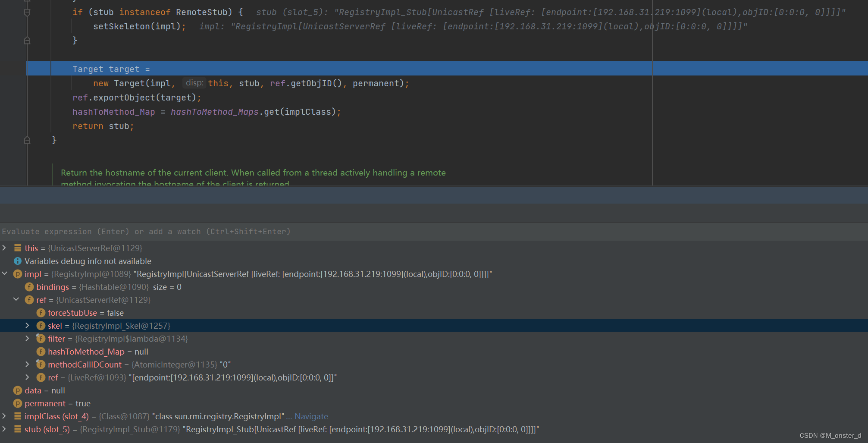The image size is (868, 443).
Task: Click the field icon beside 'ref = {UnicastServerRef@1129}'
Action: tap(29, 300)
